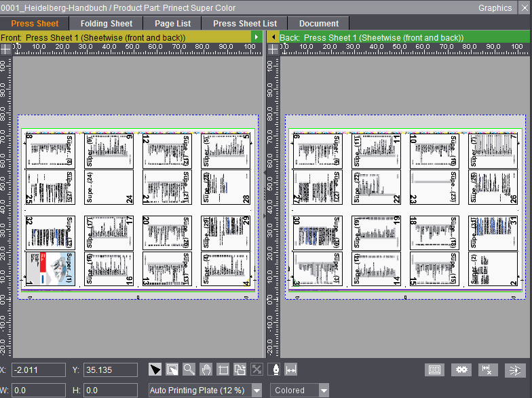The image size is (532, 398).
Task: Open the gear settings icon
Action: 463,370
